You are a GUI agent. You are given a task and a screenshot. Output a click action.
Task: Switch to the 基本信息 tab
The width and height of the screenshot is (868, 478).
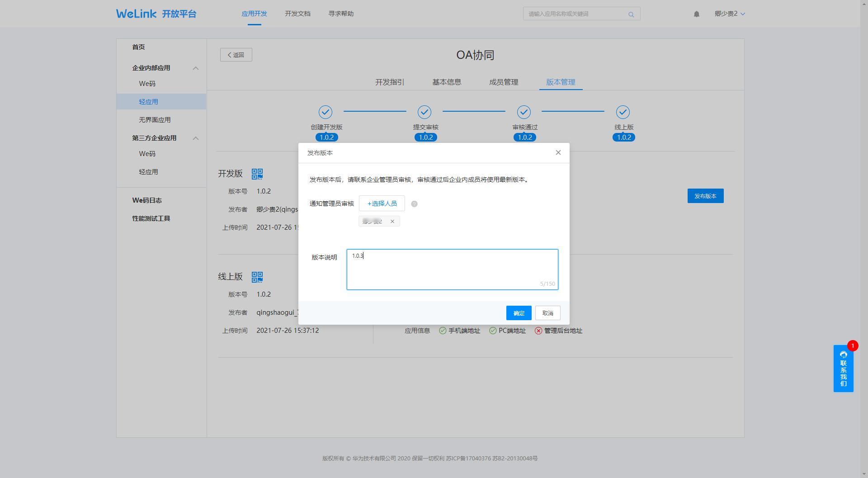(x=447, y=82)
